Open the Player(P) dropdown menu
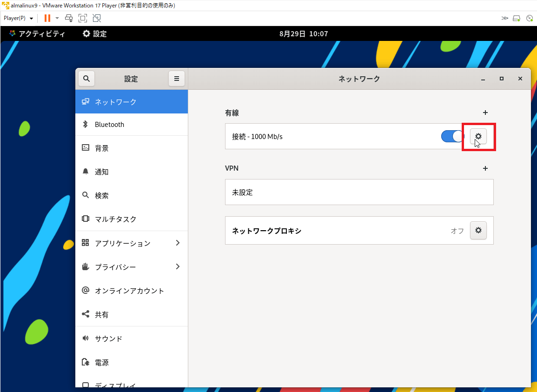Image resolution: width=537 pixels, height=392 pixels. [18, 18]
